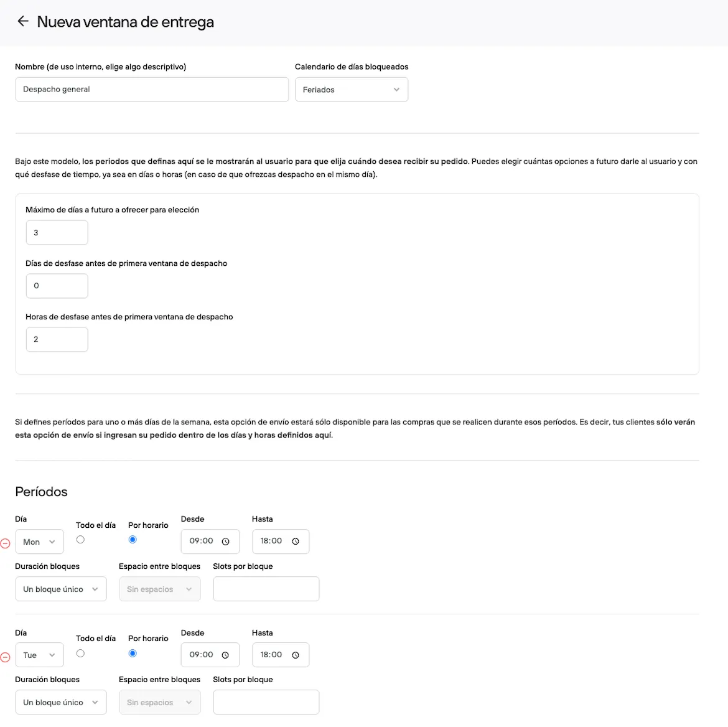Screen dimensions: 728x727
Task: Select Todo el día for Tue period
Action: point(80,654)
